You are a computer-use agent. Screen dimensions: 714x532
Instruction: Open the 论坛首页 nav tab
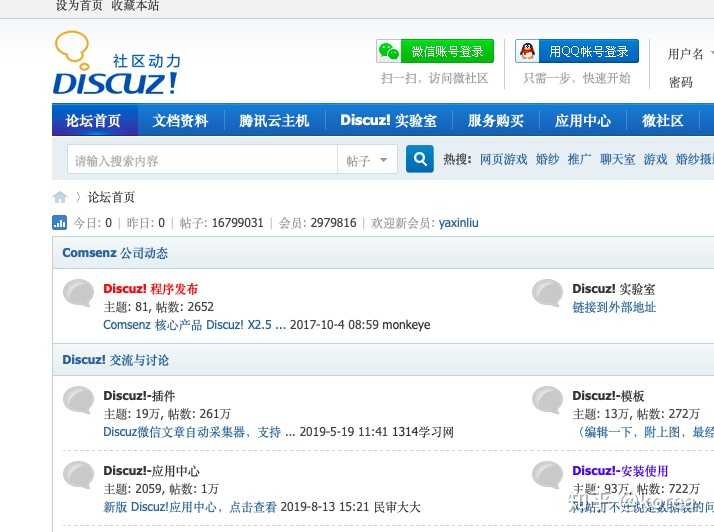click(x=94, y=120)
